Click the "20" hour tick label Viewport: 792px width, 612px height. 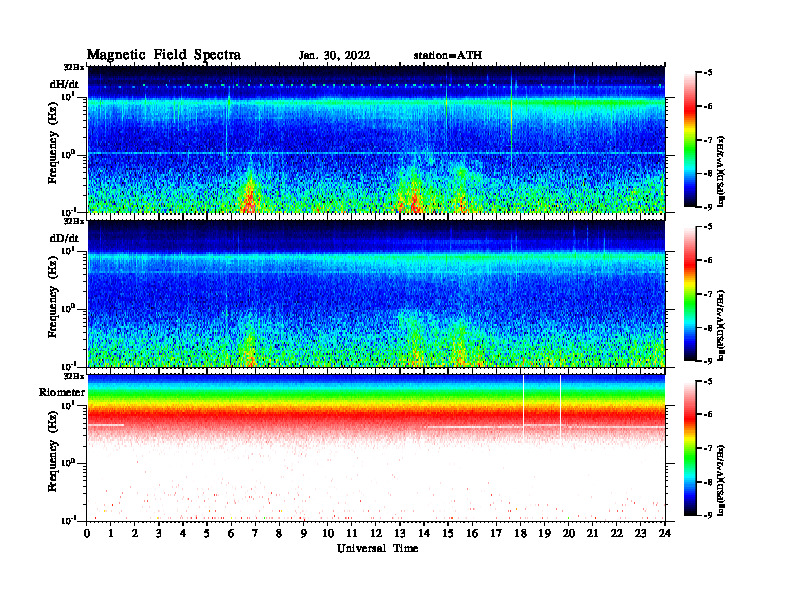(x=569, y=534)
